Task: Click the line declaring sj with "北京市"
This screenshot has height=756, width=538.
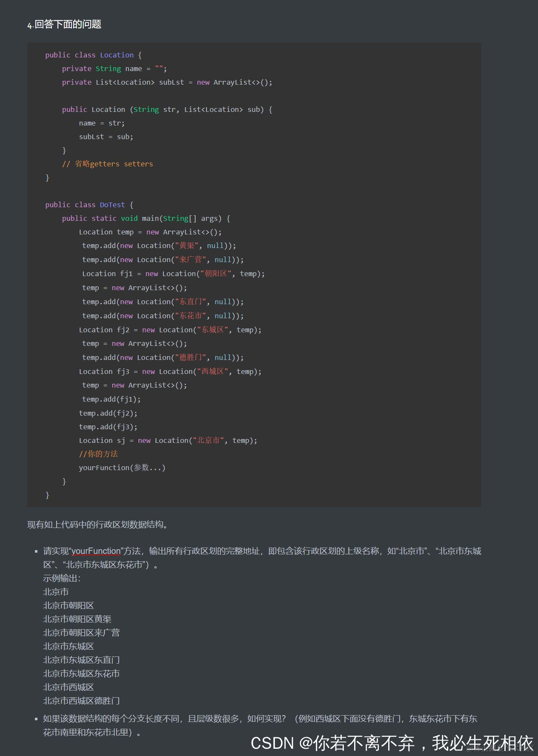Action: [168, 440]
